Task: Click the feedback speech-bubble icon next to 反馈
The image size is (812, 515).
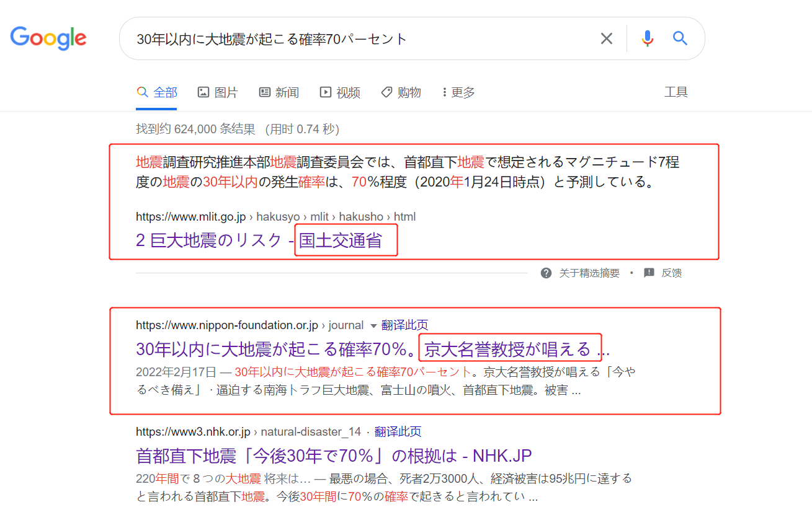Action: [x=649, y=273]
